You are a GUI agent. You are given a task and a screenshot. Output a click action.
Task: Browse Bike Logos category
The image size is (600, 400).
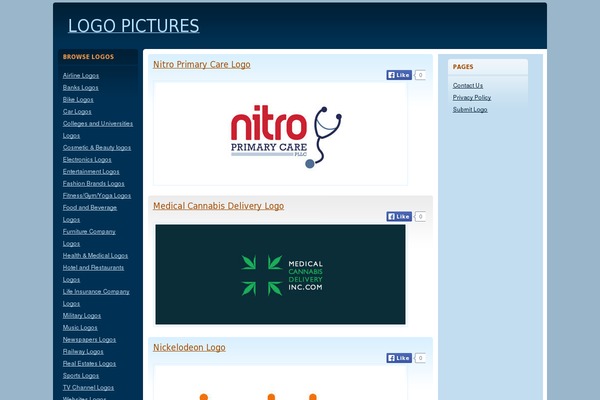pos(78,100)
